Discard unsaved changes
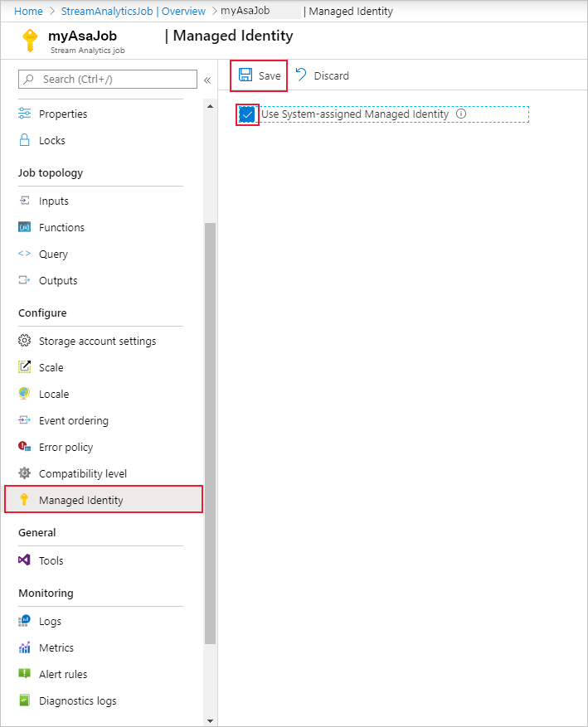Viewport: 588px width, 727px height. (x=322, y=75)
